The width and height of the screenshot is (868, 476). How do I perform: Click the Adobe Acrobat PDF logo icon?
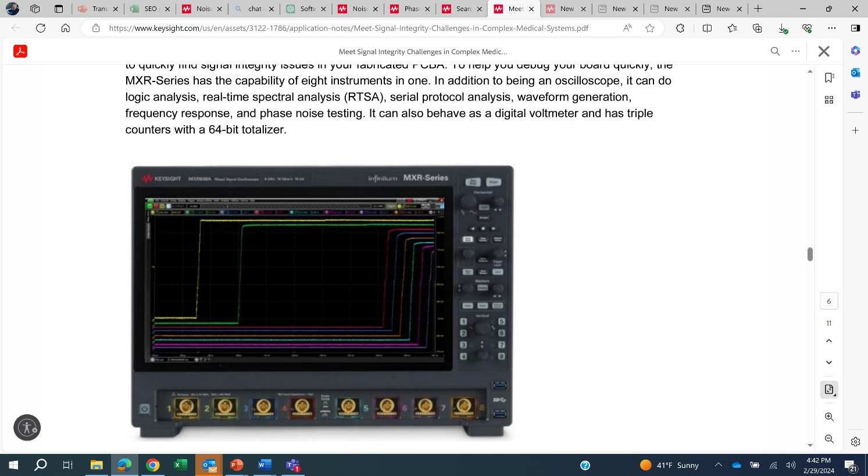20,51
